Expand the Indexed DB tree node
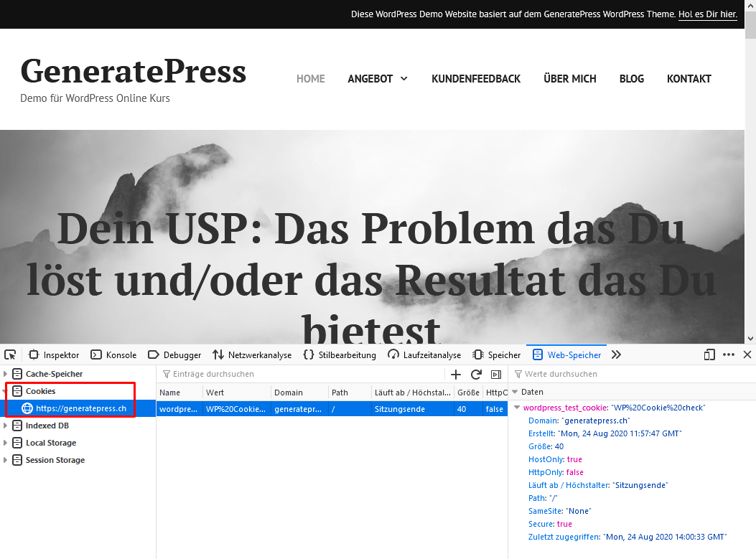 [x=5, y=426]
